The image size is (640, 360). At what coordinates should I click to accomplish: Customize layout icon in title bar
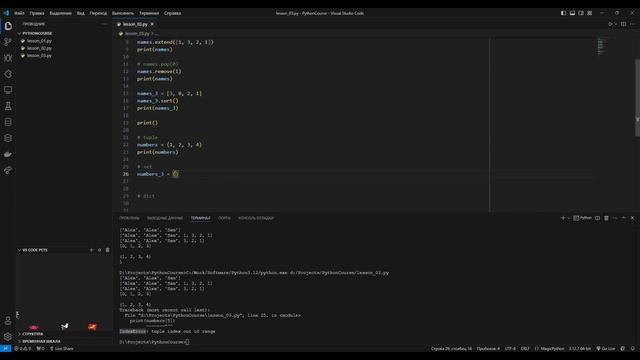[x=590, y=13]
